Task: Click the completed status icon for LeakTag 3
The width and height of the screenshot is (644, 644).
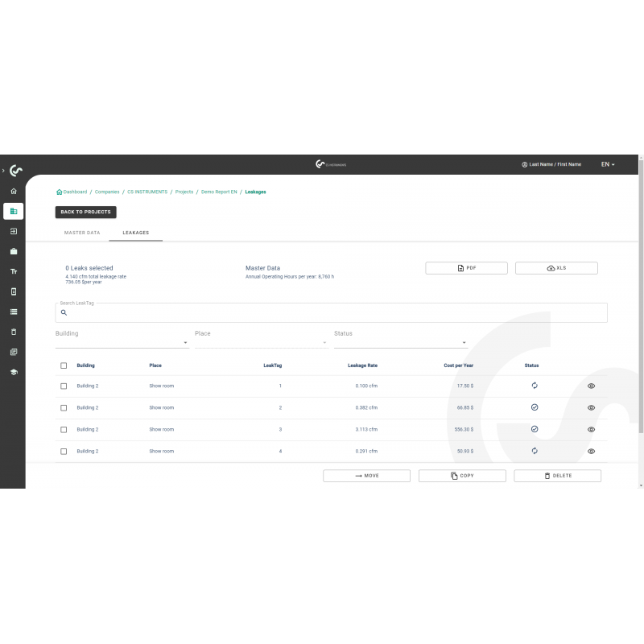Action: coord(534,429)
